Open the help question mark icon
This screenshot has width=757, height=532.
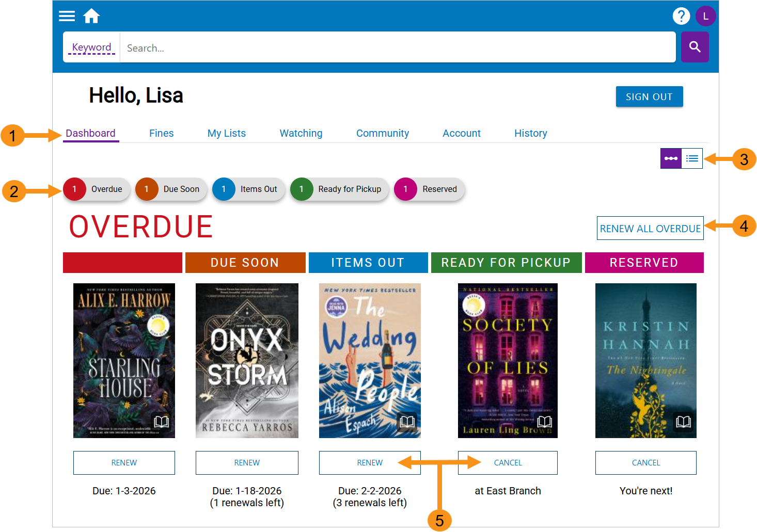tap(681, 16)
